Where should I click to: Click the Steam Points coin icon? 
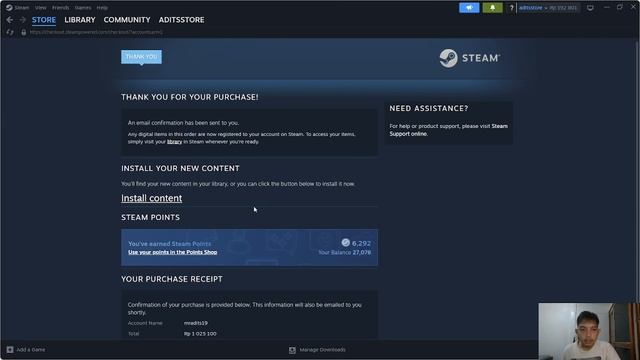(345, 242)
